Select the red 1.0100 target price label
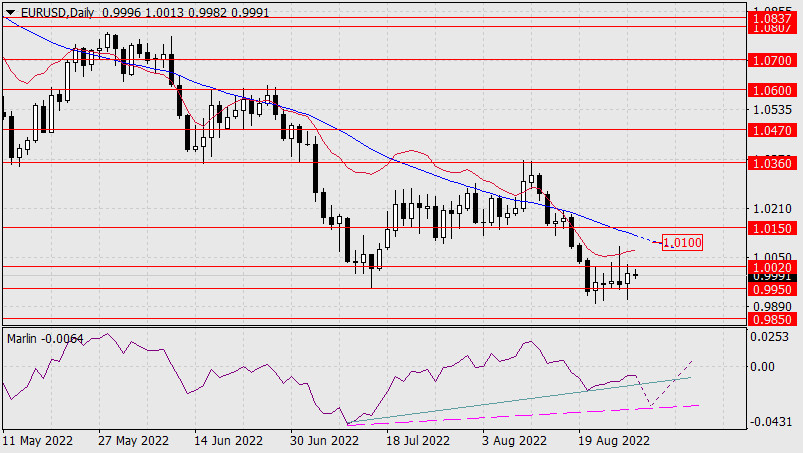803x453 pixels. click(x=682, y=242)
